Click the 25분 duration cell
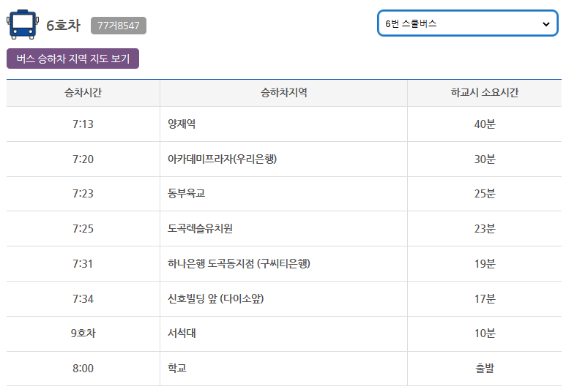The height and width of the screenshot is (392, 566). [485, 194]
